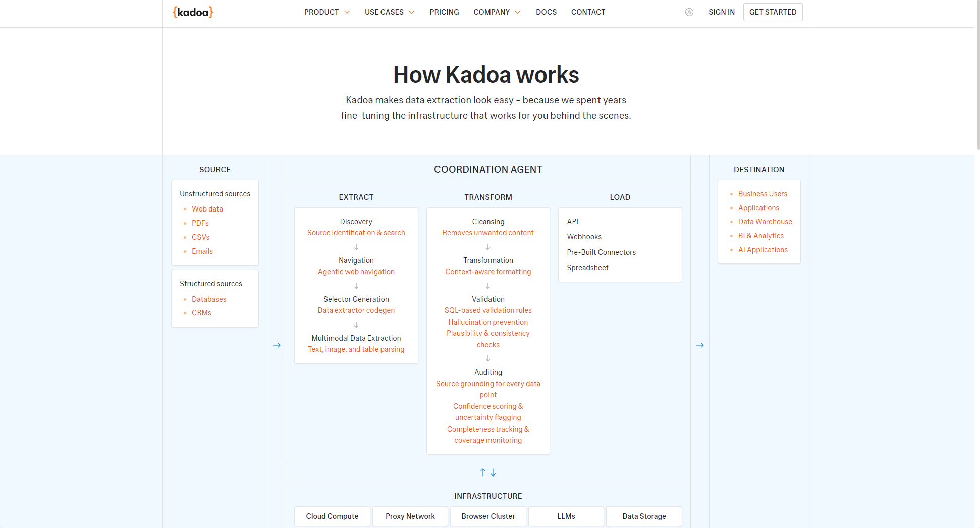Screen dimensions: 980x528
Task: Open the USE CASES dropdown
Action: coord(389,12)
